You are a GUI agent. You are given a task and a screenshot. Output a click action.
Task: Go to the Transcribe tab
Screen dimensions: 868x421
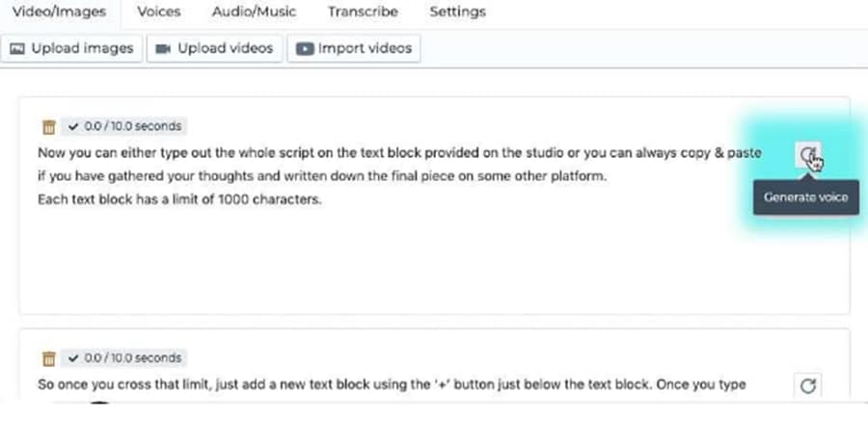363,12
